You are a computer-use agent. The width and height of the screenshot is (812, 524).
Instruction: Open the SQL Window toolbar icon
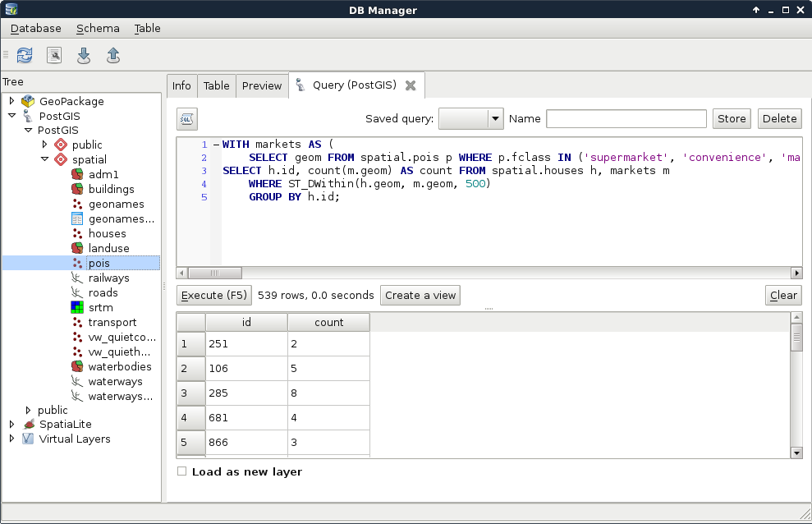[54, 55]
